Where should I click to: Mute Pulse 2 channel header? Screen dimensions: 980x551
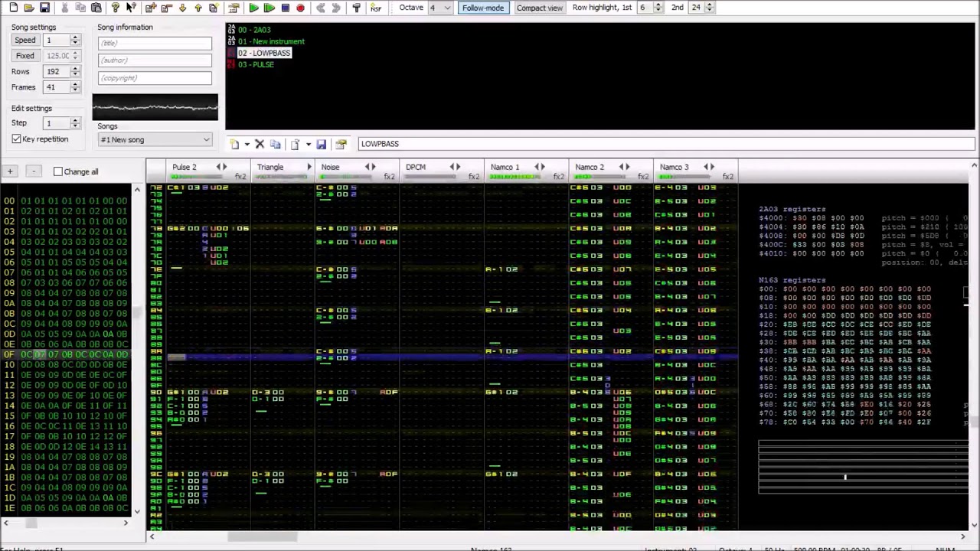point(184,167)
